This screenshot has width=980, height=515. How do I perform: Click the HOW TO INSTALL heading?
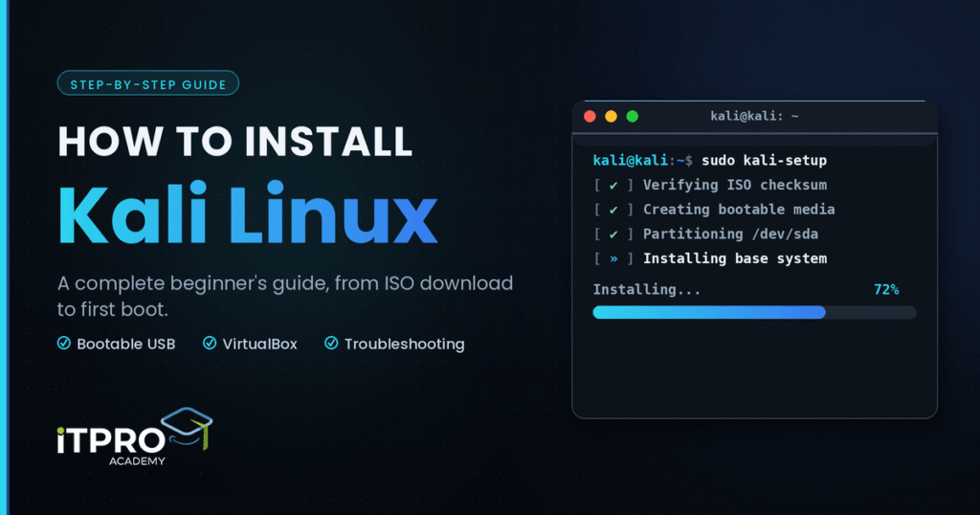pyautogui.click(x=235, y=142)
